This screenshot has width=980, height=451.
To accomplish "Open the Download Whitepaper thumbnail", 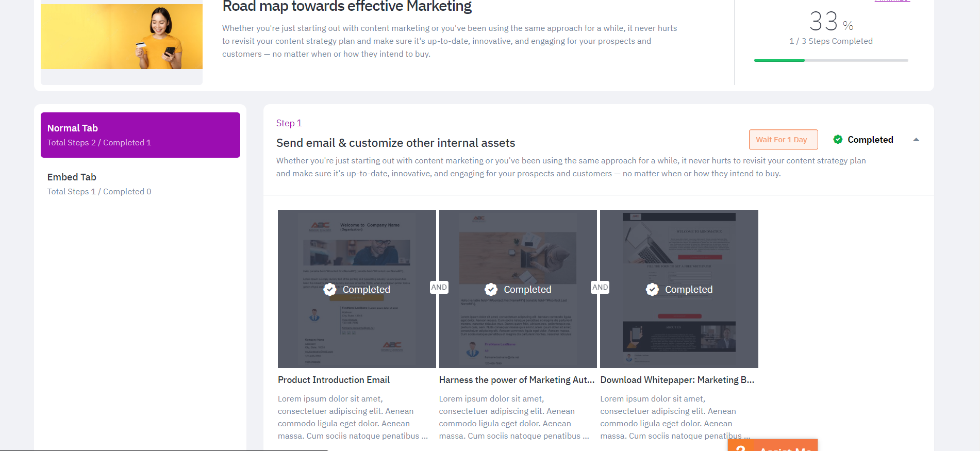I will coord(679,289).
